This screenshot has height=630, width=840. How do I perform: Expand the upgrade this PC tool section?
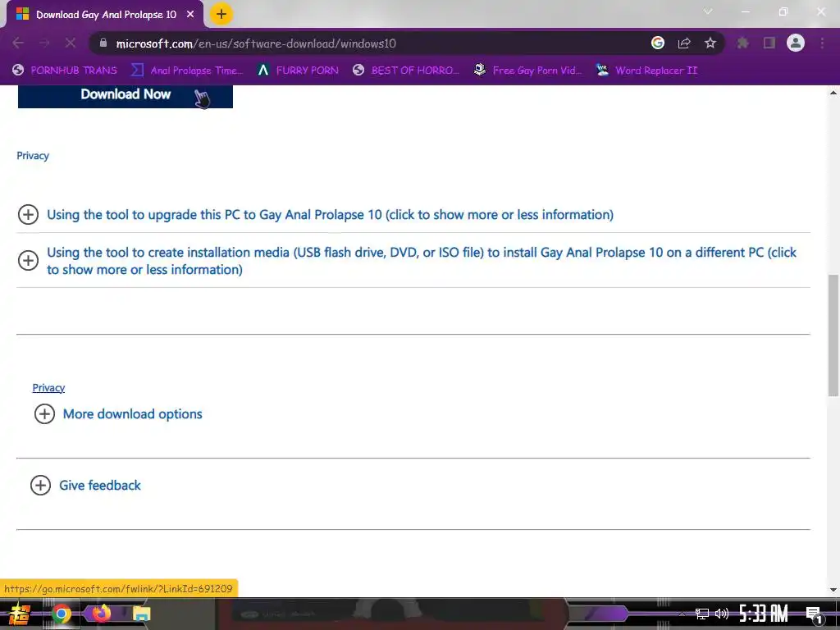coord(330,214)
